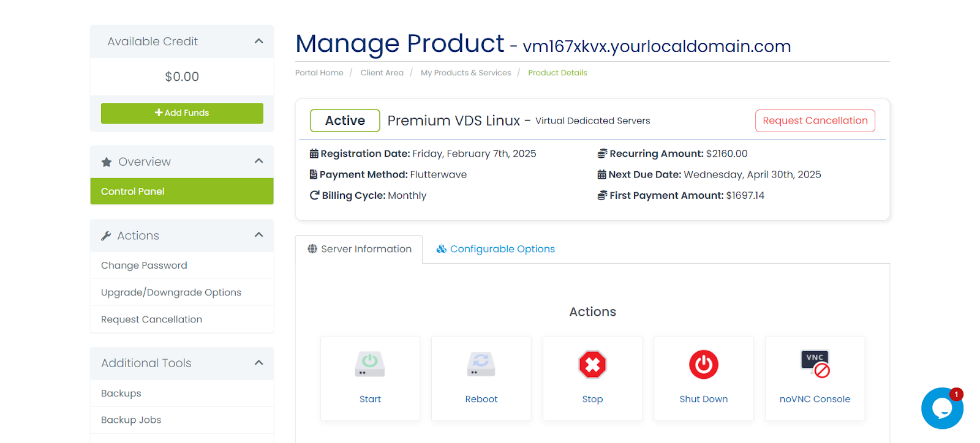Click the hostname vm167xkvx.yourlocaldomain.com
Screen dimensions: 980x443
[657, 47]
